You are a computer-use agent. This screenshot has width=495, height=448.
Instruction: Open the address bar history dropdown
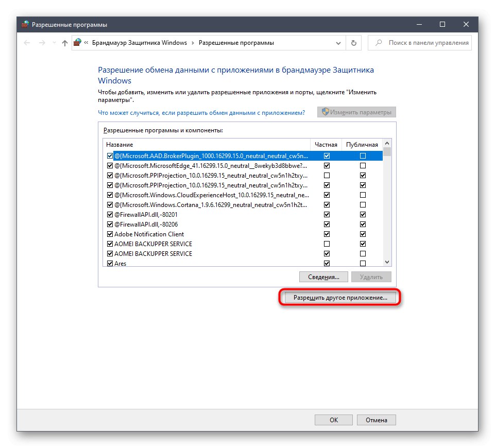338,43
